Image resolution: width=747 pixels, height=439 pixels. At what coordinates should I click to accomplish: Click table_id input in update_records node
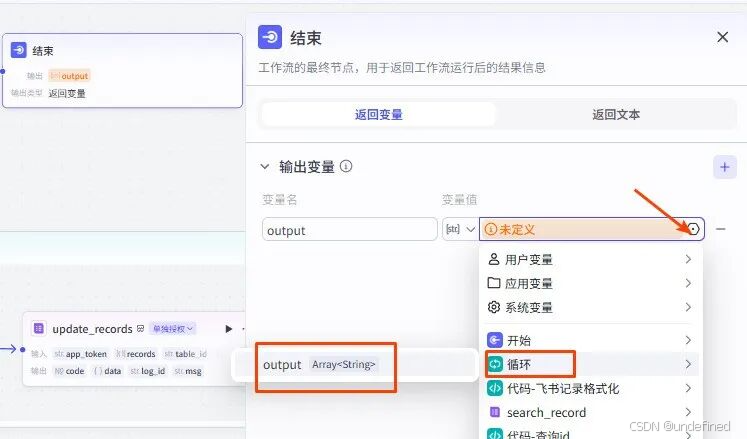click(185, 354)
